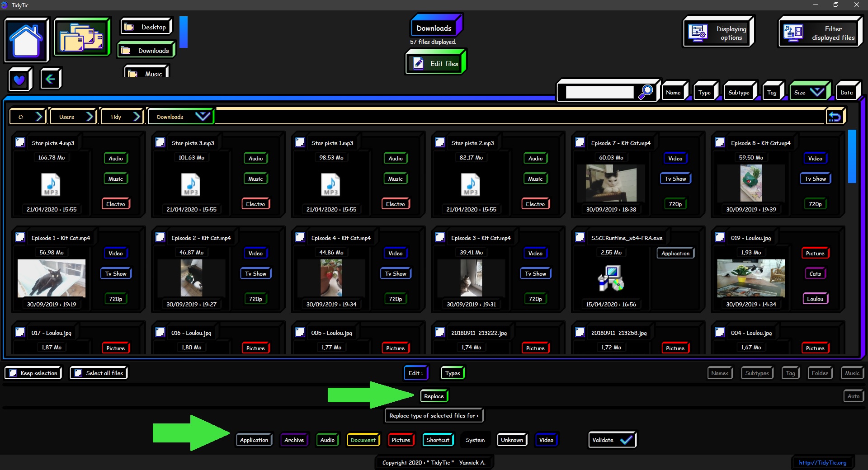Viewport: 868px width, 470px height.
Task: Open the Downloads path dropdown
Action: [202, 117]
